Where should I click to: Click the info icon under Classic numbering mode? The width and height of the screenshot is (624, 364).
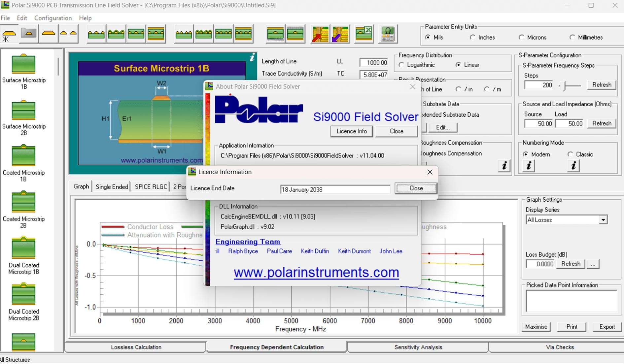573,166
